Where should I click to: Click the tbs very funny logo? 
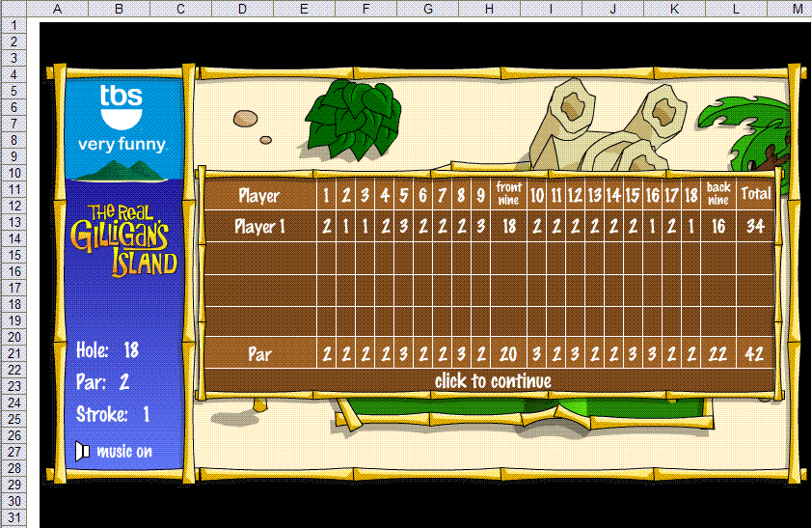click(122, 118)
